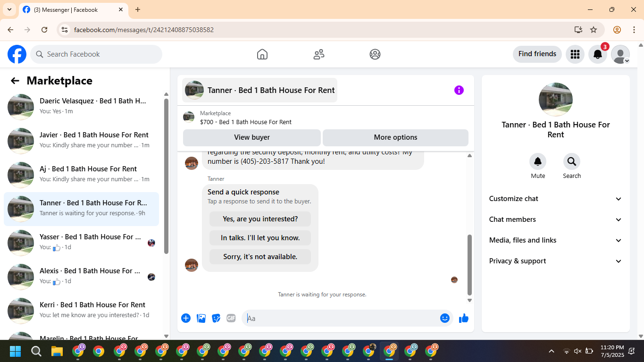Image resolution: width=644 pixels, height=362 pixels.
Task: Expand the Privacy & support section
Action: point(556,261)
